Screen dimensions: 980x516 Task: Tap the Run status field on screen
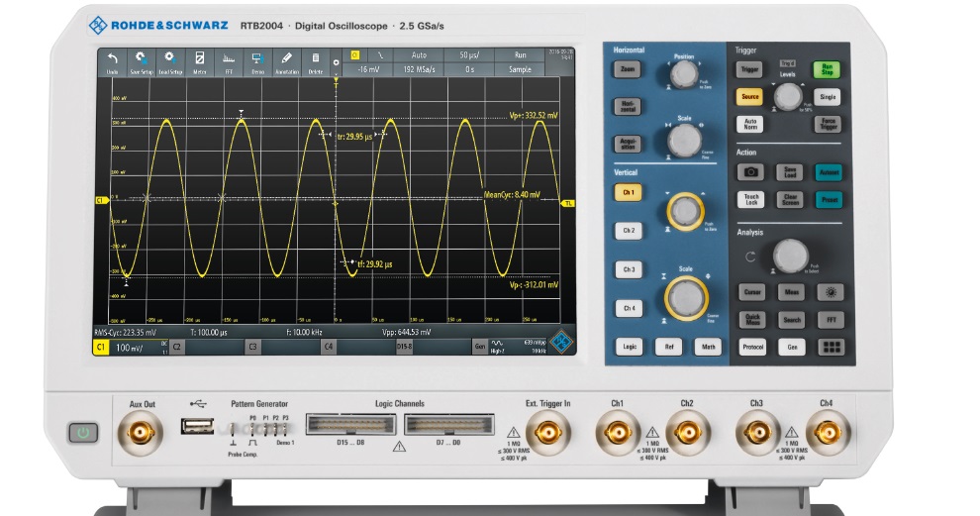tap(520, 55)
